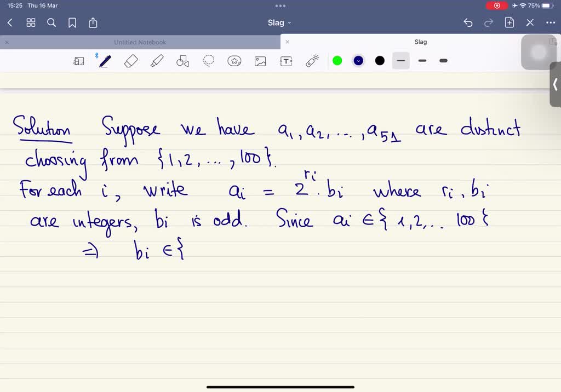Open Search in the notebook
The width and height of the screenshot is (561, 392).
pos(51,22)
